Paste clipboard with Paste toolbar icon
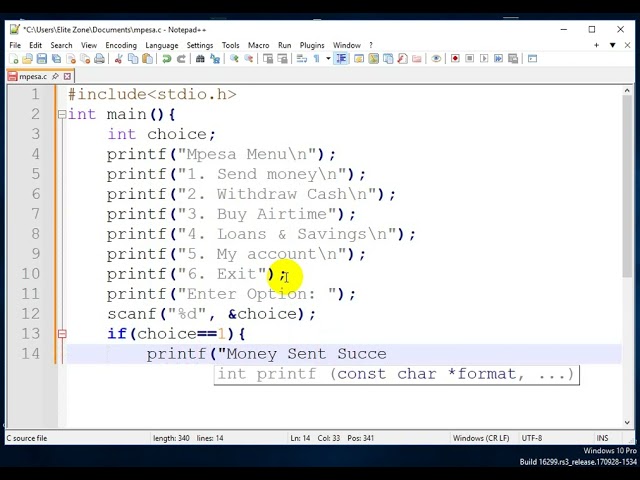This screenshot has width=640, height=480. click(147, 59)
